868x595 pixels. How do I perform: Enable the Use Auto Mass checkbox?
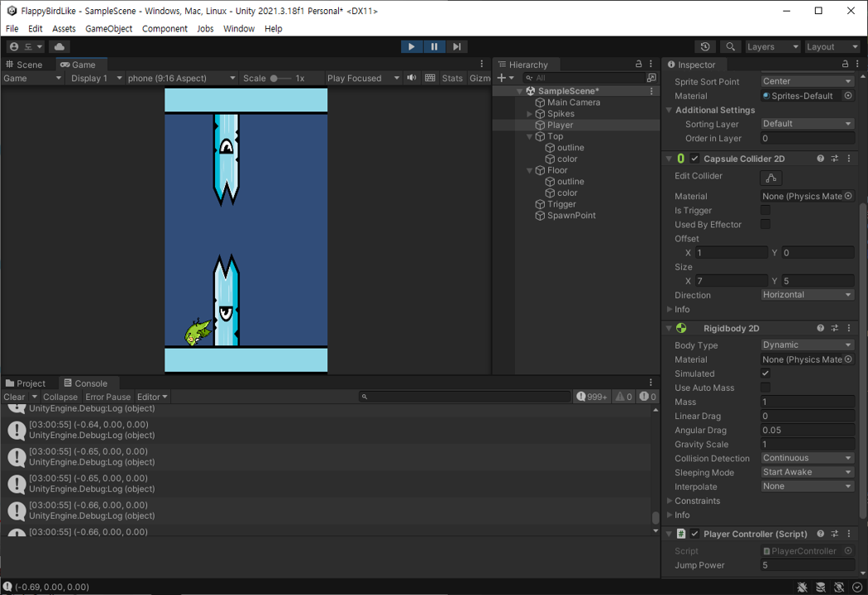tap(765, 388)
